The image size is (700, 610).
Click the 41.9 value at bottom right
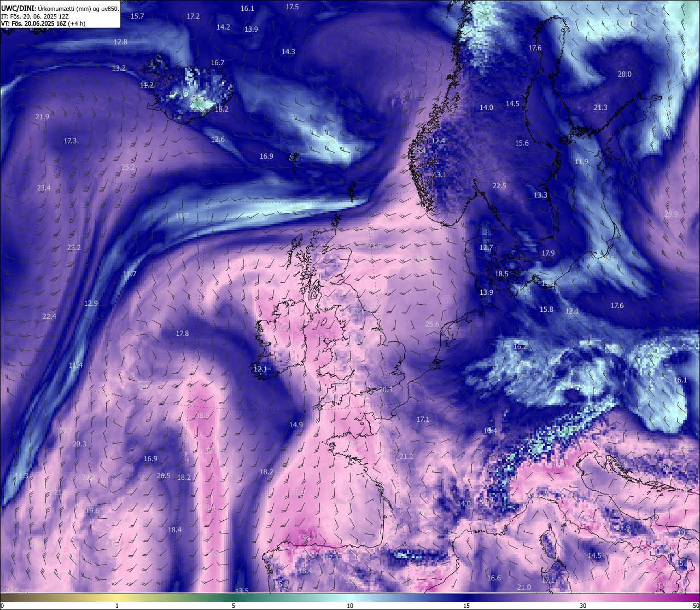click(660, 586)
